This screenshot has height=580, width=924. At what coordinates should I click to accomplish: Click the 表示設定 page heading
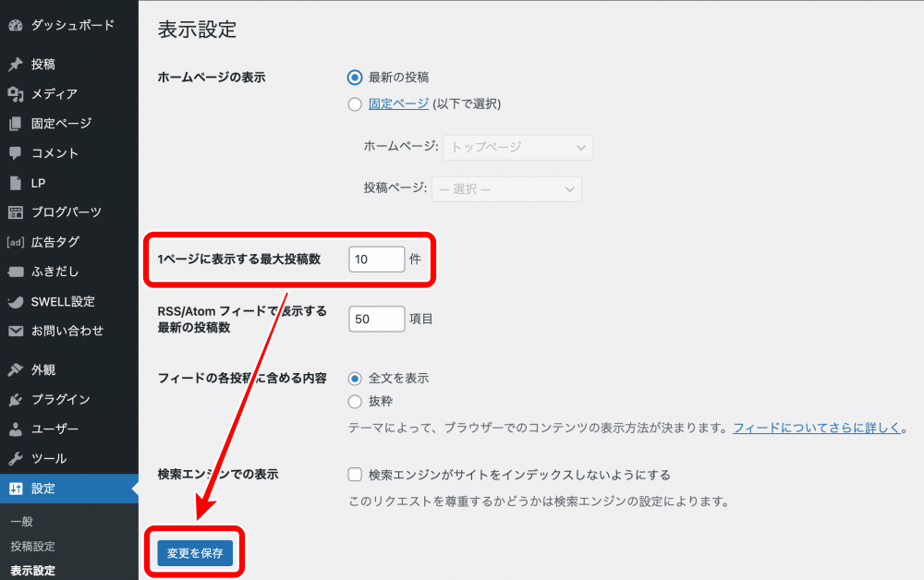(x=197, y=30)
